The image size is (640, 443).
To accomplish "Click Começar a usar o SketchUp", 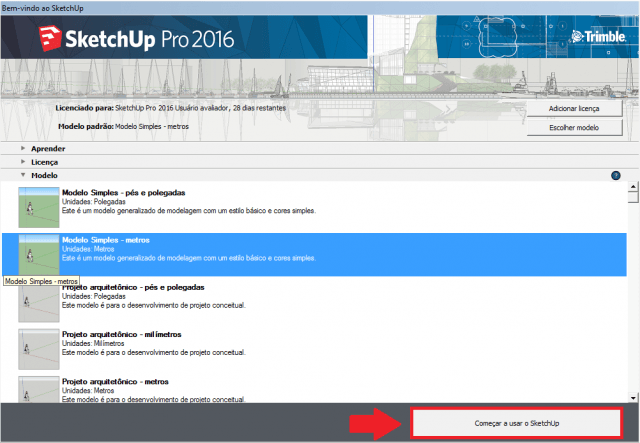I will tap(517, 423).
